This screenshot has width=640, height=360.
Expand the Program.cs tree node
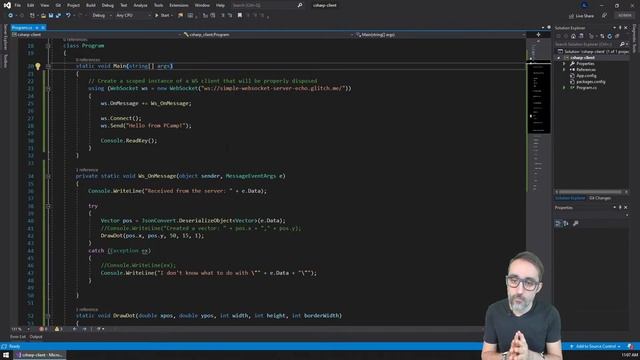click(x=564, y=88)
